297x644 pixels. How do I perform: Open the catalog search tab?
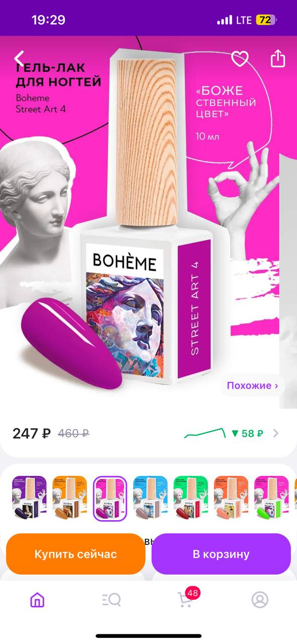tap(111, 599)
